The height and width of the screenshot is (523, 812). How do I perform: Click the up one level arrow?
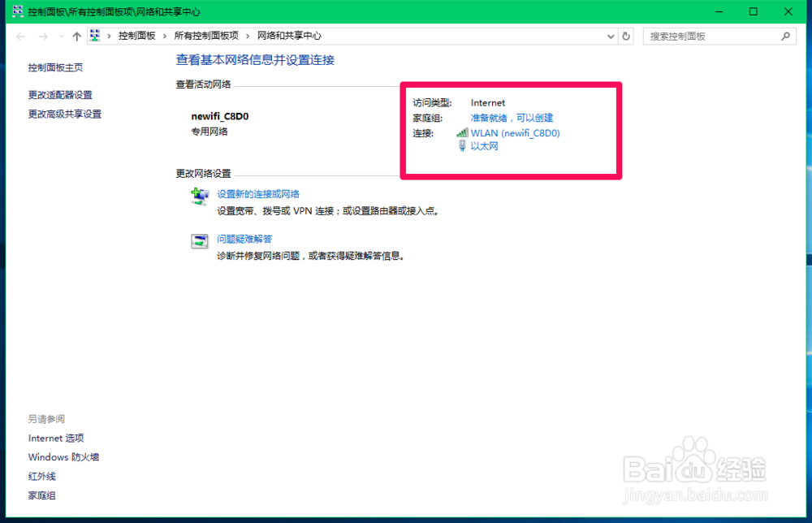pos(76,36)
